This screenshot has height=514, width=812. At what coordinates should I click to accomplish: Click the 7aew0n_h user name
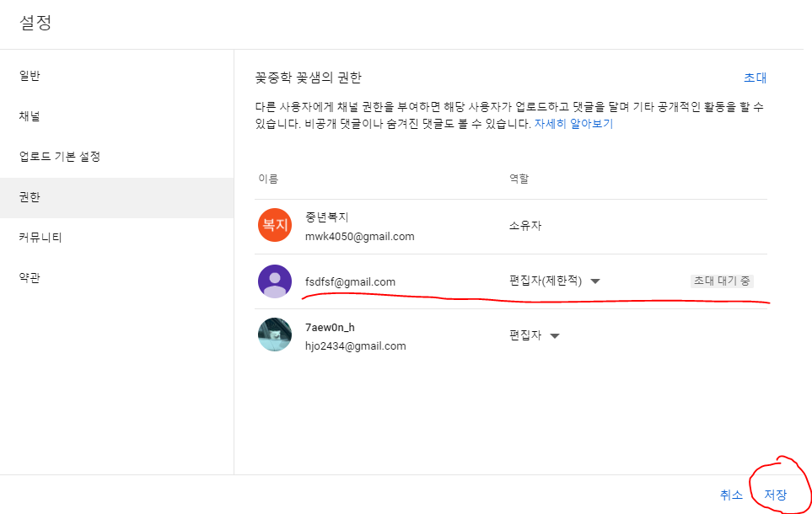(x=330, y=328)
